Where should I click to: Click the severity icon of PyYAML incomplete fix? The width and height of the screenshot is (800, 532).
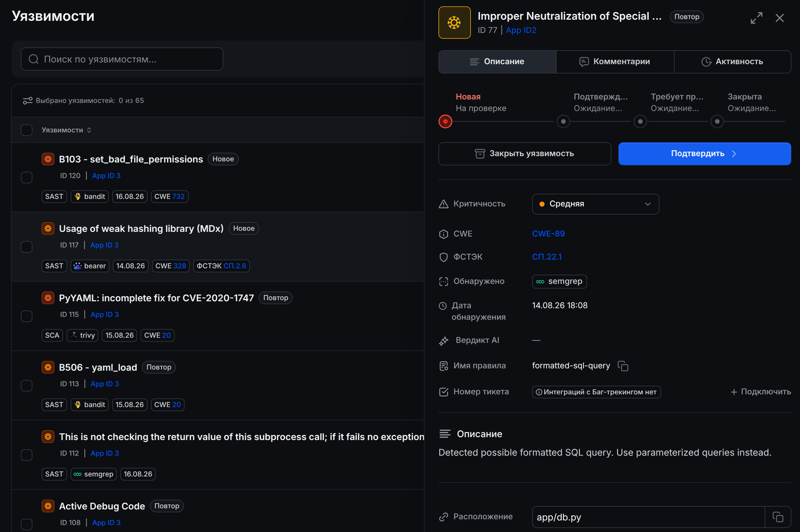pos(48,298)
